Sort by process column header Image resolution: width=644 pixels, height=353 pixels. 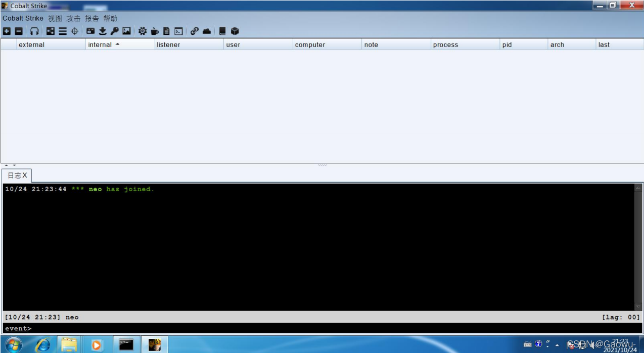point(466,45)
